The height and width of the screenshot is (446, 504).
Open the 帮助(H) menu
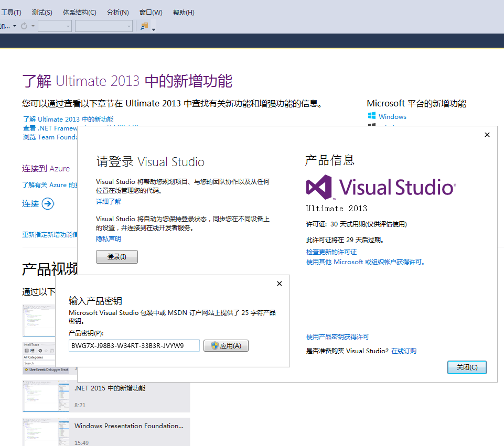[x=184, y=13]
